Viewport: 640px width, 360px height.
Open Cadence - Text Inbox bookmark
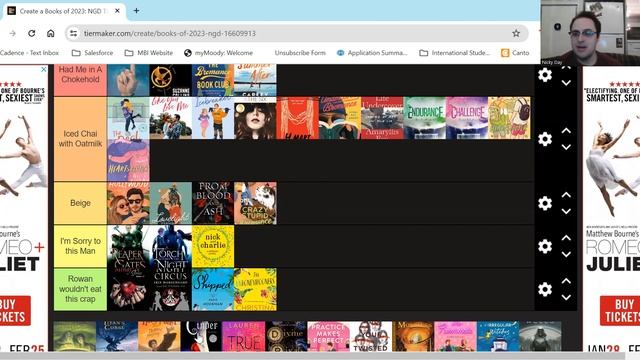(29, 53)
